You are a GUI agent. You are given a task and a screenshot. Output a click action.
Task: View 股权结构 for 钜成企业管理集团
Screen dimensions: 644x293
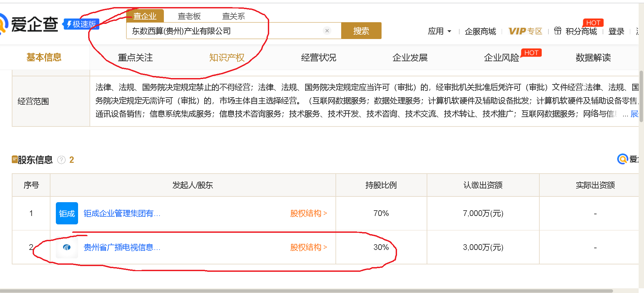309,213
